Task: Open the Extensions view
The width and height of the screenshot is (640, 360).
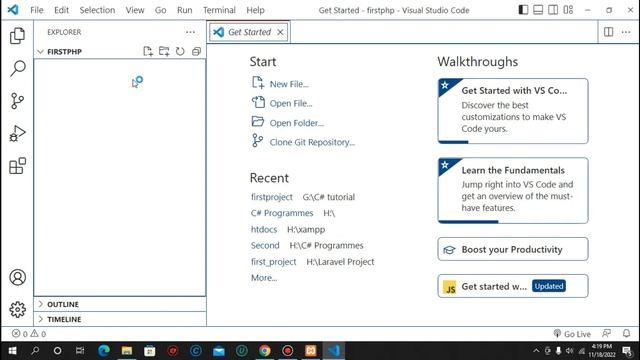Action: (x=17, y=166)
